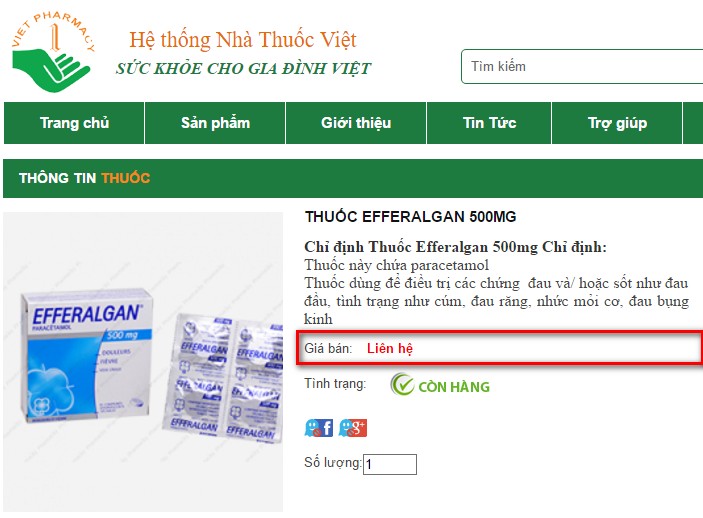Click the SỨC KHỎE CHO GIA ĐÌNH VIỆT slogan
Screen dimensions: 703x518
coord(243,69)
